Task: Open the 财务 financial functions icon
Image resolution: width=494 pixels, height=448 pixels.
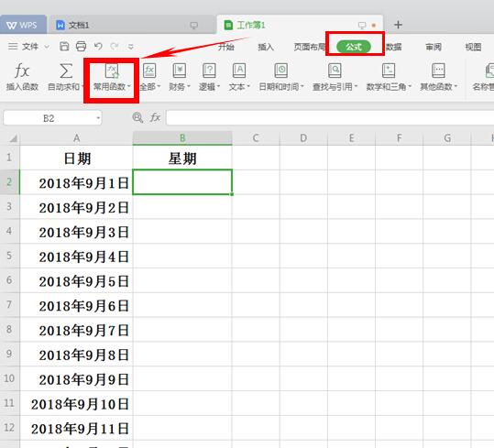Action: (x=180, y=71)
